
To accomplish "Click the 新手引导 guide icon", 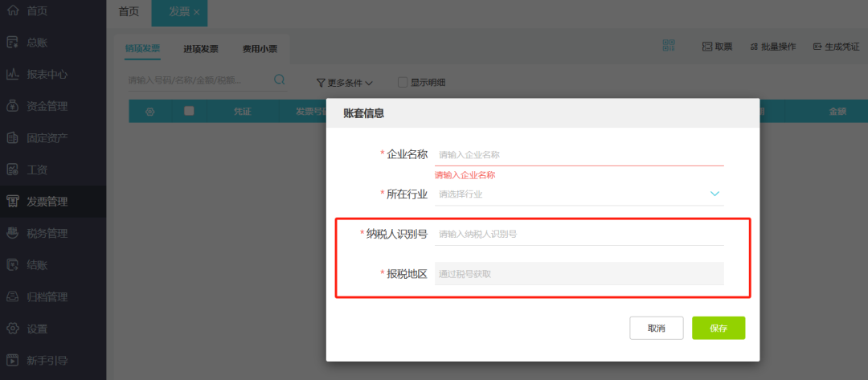I will (x=13, y=361).
